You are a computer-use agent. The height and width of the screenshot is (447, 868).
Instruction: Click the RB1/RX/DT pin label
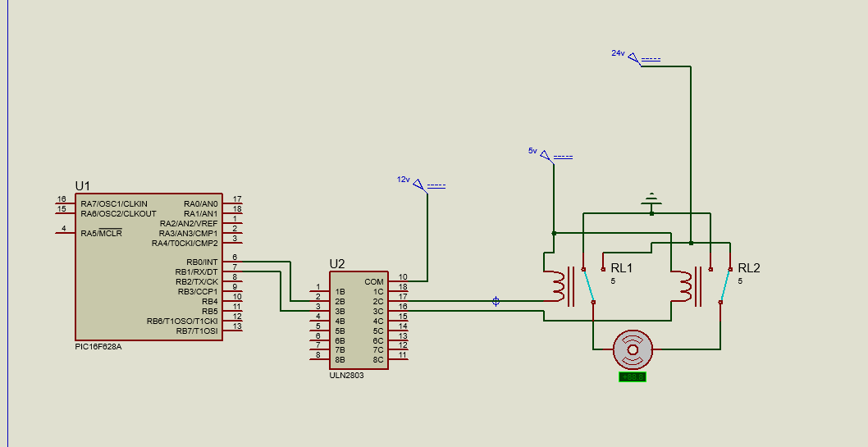197,271
